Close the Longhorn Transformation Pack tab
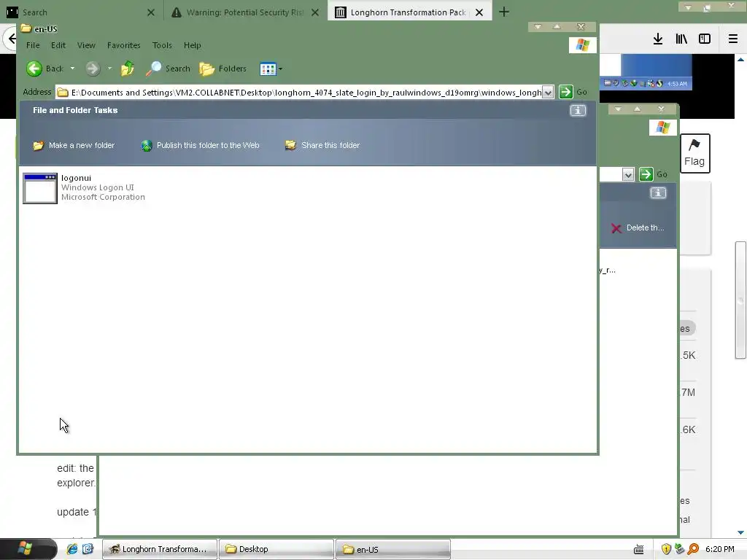Viewport: 747px width, 560px height. click(x=479, y=12)
